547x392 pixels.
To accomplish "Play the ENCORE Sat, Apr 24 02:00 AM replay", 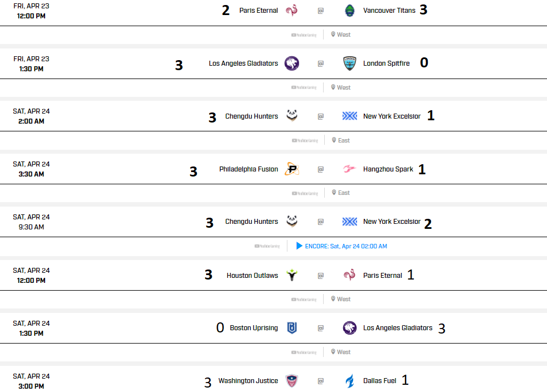I will point(341,246).
